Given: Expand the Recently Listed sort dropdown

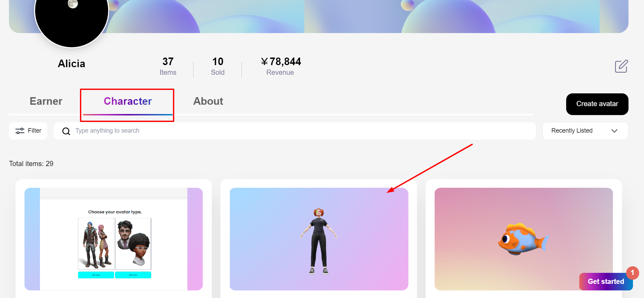Looking at the screenshot, I should [x=585, y=131].
